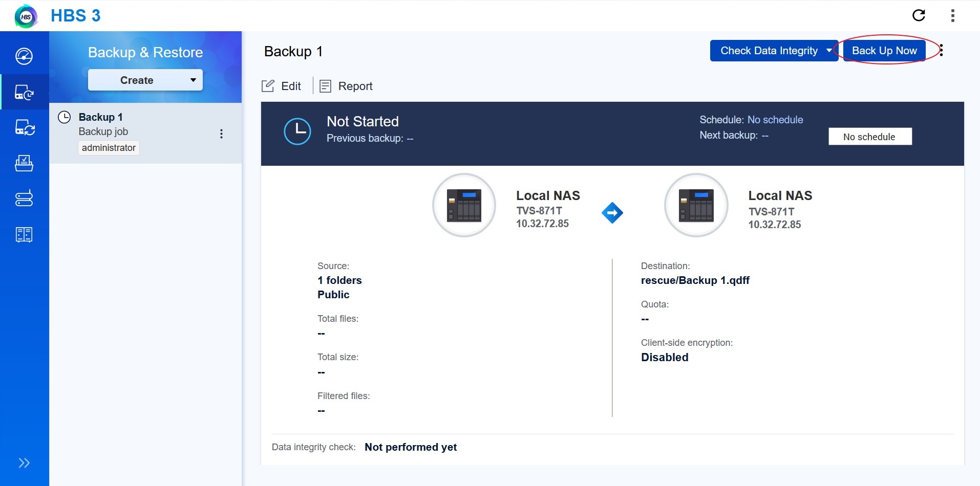Viewport: 980px width, 486px height.
Task: Open the Services sidebar icon
Action: 24,234
